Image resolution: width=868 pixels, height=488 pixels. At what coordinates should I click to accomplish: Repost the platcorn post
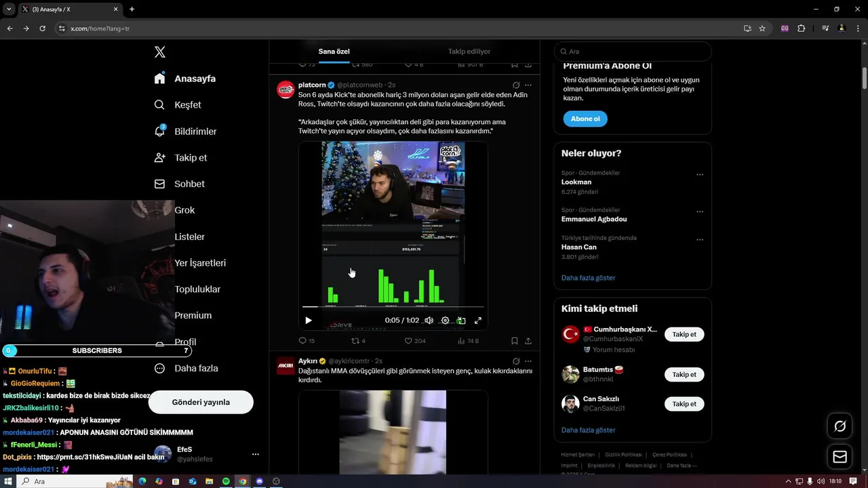[358, 341]
